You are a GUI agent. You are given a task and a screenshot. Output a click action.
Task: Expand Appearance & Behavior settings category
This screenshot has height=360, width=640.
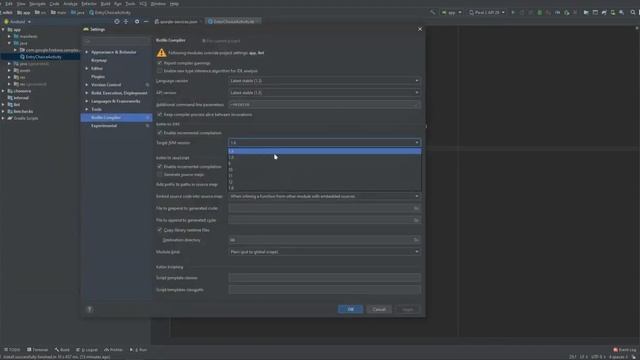87,52
